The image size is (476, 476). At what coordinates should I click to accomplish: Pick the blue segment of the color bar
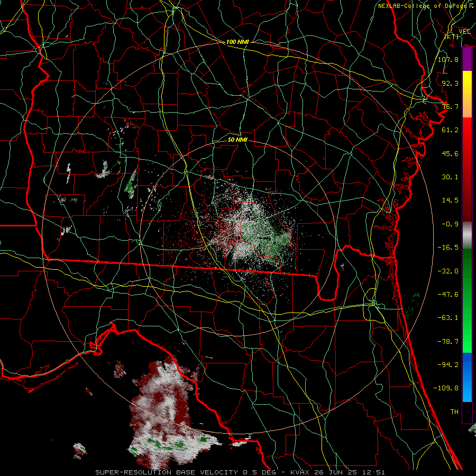pos(467,377)
